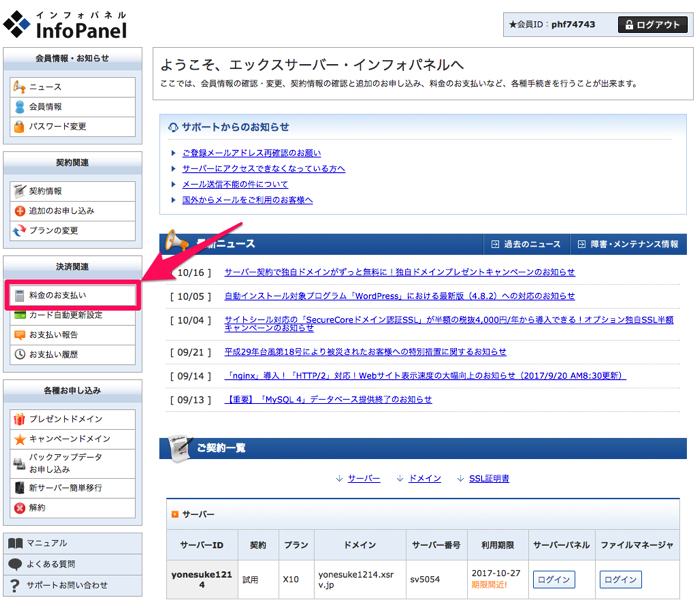Select パスワード変更 menu item
Screen dimensions: 700x609
[73, 126]
